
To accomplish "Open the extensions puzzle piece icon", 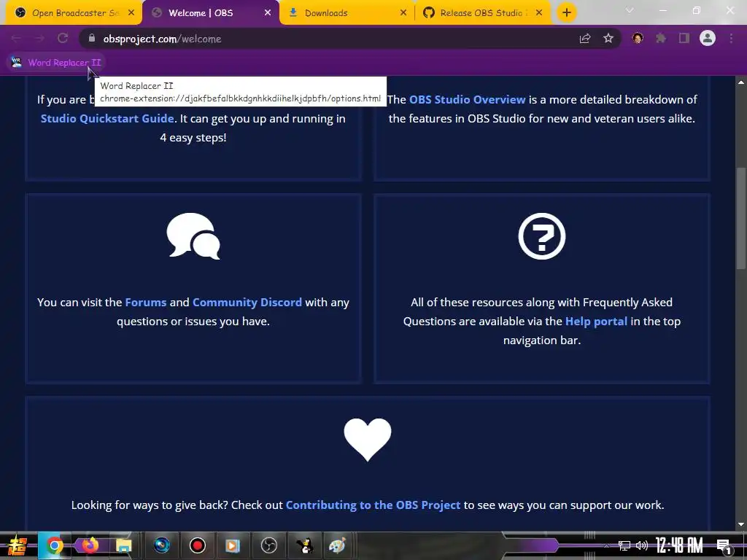I will pyautogui.click(x=661, y=38).
